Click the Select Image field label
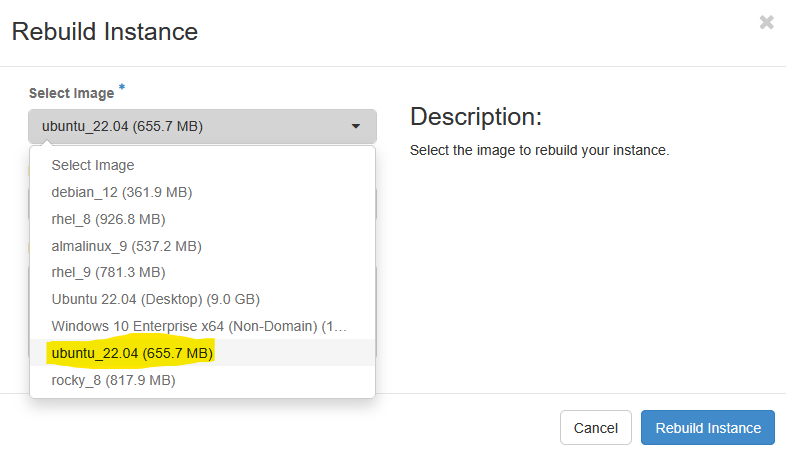The image size is (786, 457). pos(71,93)
